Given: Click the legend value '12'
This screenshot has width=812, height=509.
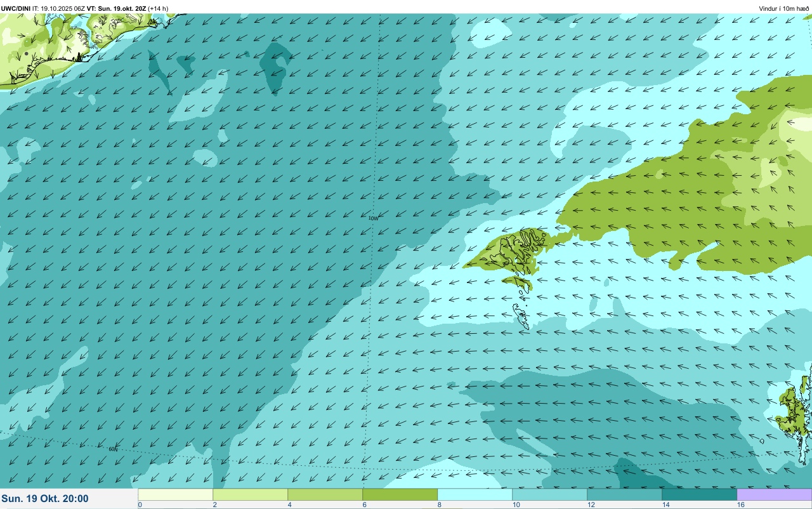Looking at the screenshot, I should pyautogui.click(x=591, y=505).
